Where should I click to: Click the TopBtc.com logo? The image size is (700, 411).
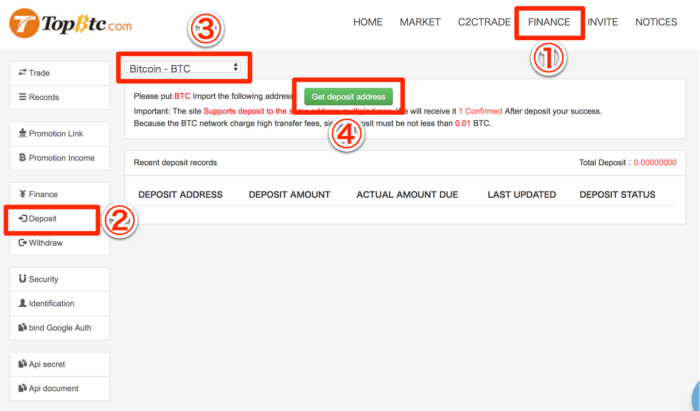[71, 23]
